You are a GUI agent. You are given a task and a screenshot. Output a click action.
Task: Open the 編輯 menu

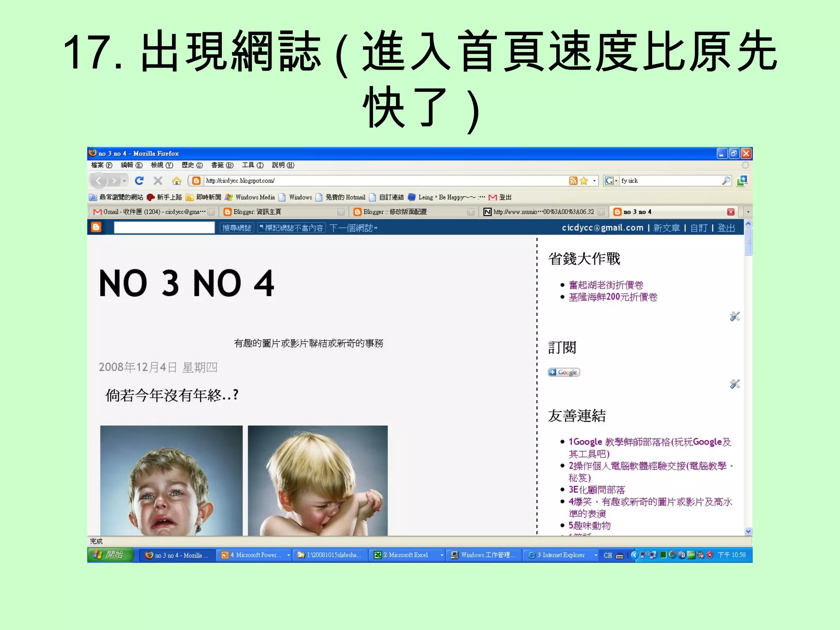pos(131,165)
